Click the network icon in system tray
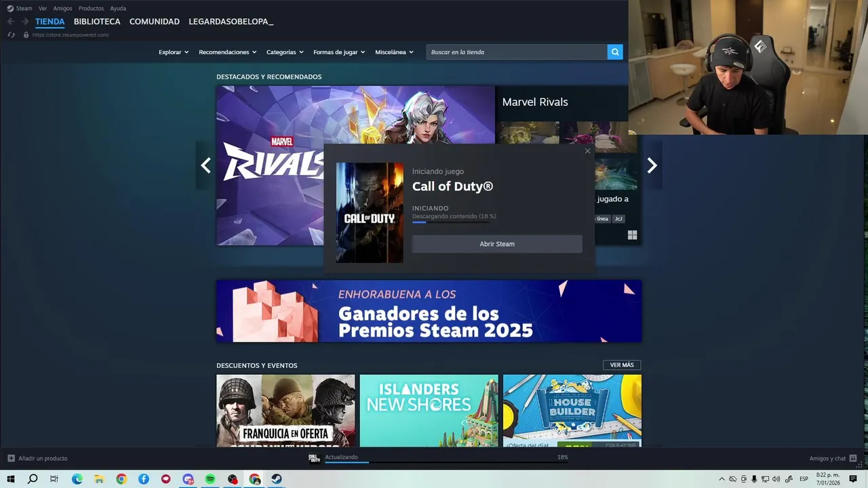 [x=765, y=479]
